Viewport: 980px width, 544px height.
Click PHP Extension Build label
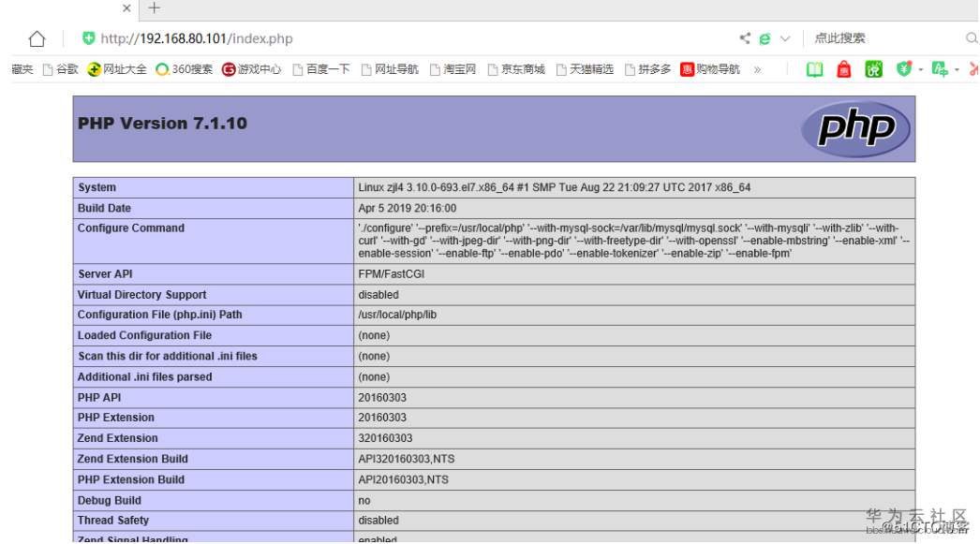coord(130,479)
